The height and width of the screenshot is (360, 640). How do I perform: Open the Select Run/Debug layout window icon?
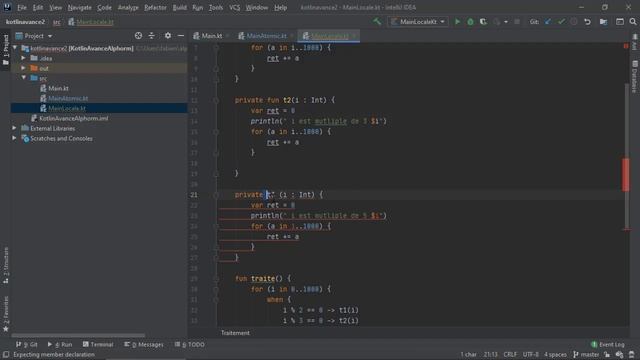click(620, 22)
